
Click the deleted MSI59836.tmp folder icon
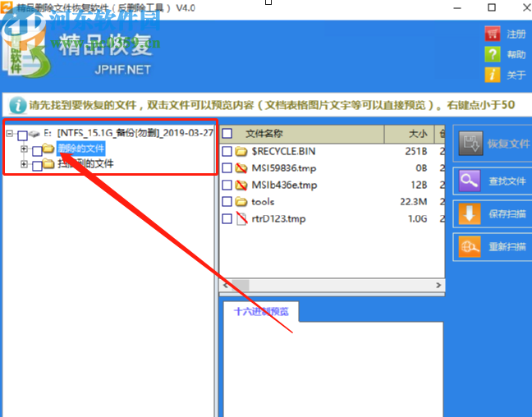tap(241, 168)
